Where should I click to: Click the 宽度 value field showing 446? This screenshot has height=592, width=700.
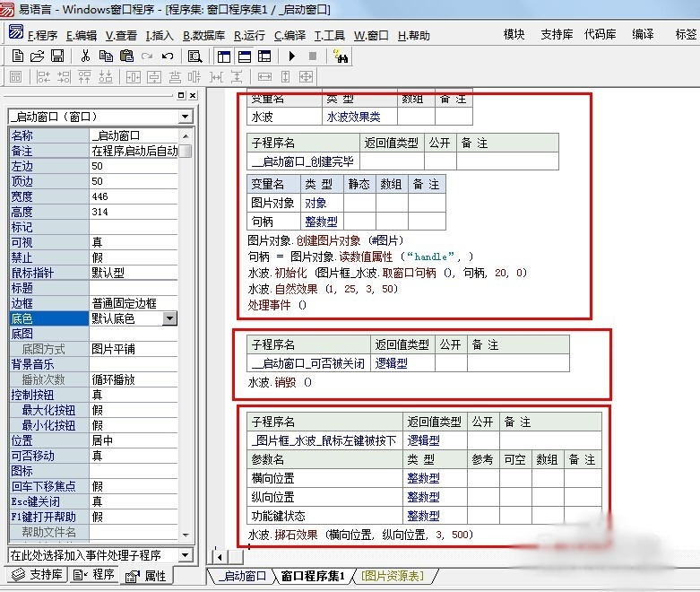(x=134, y=196)
